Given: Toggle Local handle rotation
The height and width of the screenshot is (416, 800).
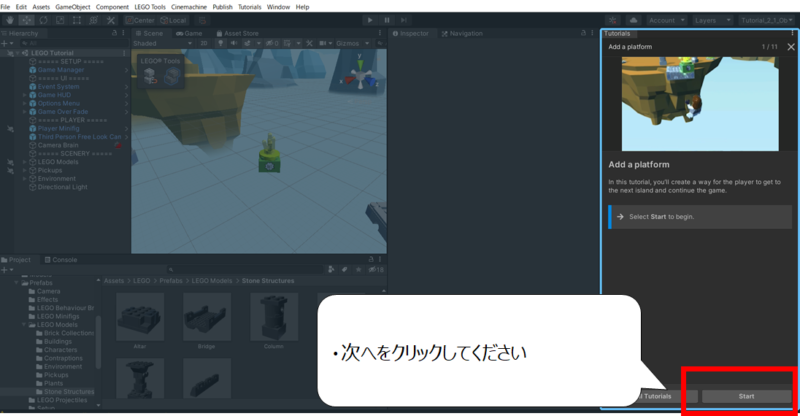Looking at the screenshot, I should [x=174, y=20].
